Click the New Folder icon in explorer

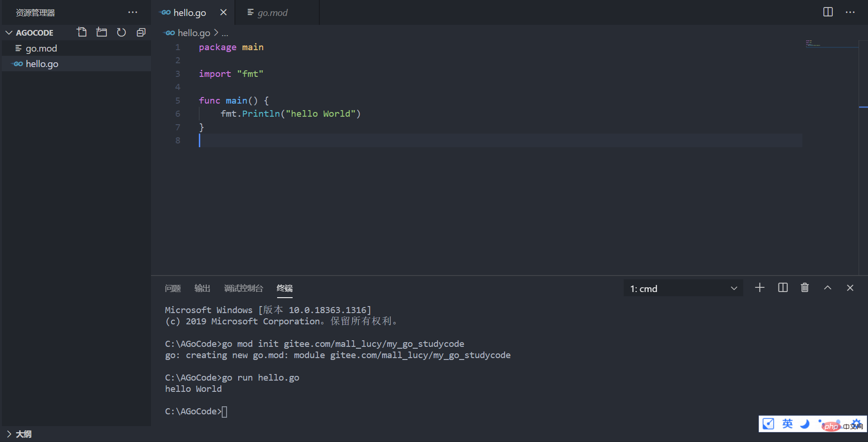(101, 32)
